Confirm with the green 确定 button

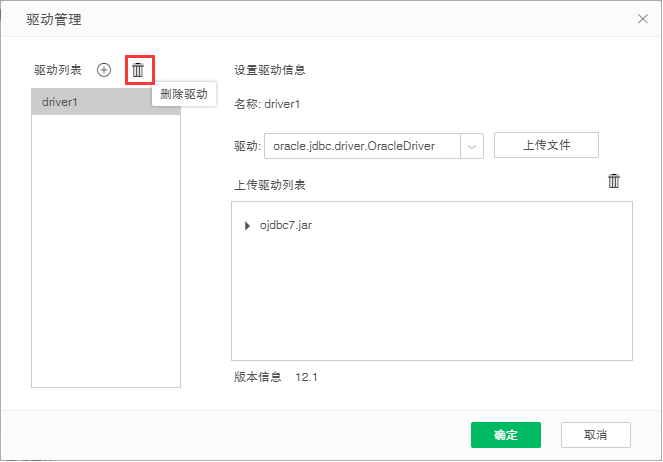(506, 435)
